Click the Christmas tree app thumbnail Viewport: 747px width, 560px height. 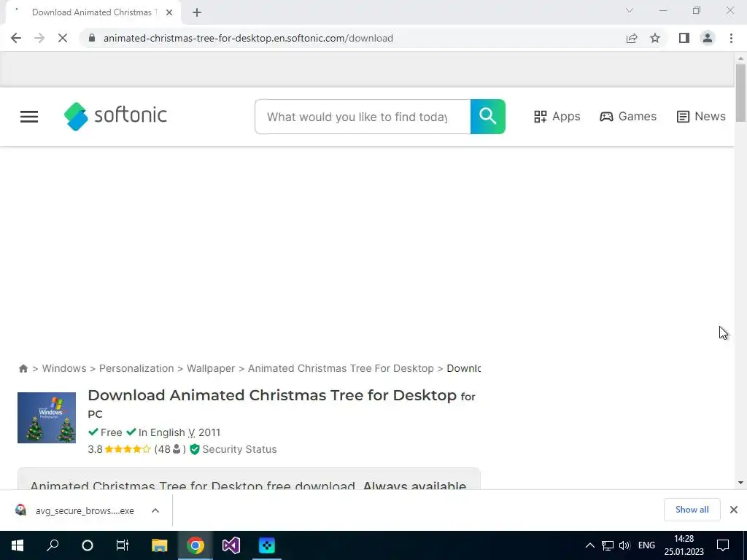[x=47, y=418]
